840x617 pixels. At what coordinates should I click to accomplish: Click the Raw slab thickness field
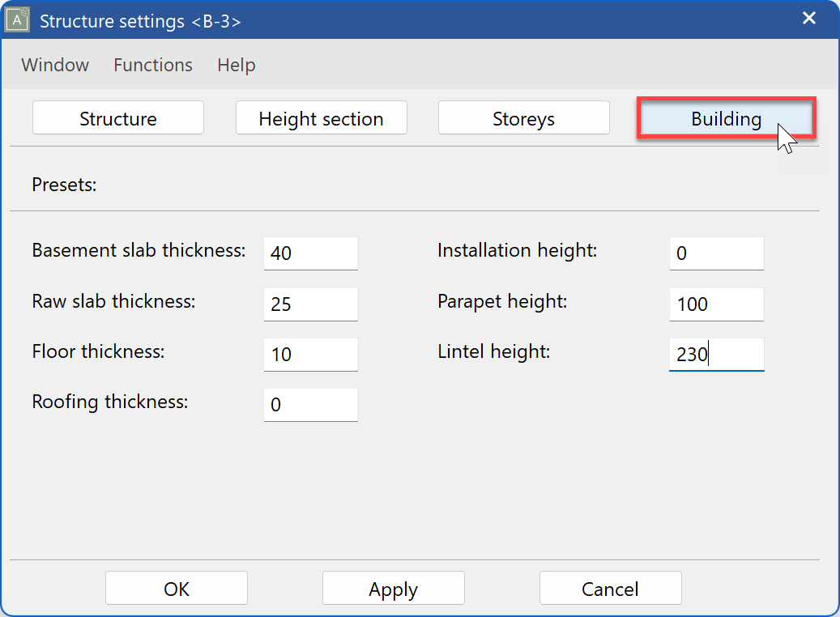click(x=310, y=304)
